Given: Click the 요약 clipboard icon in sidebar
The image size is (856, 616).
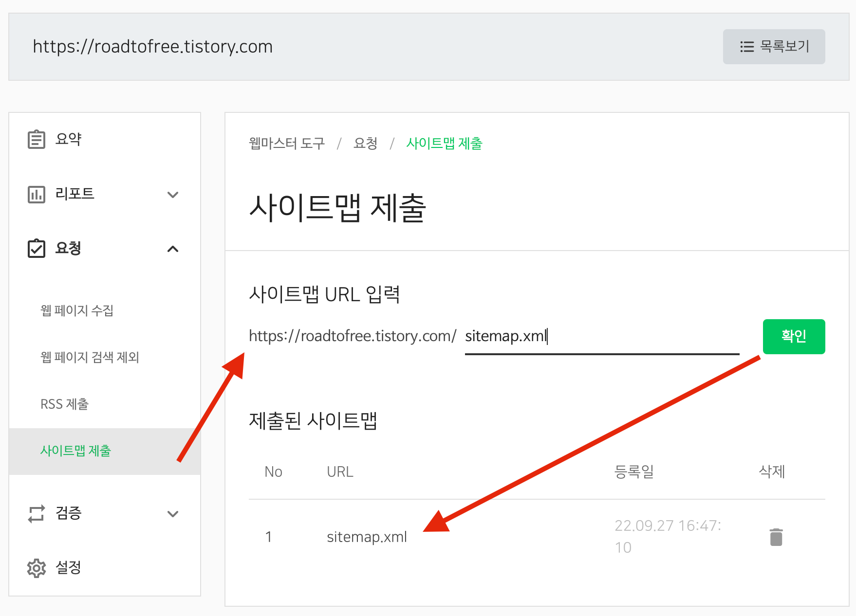Looking at the screenshot, I should pos(36,139).
